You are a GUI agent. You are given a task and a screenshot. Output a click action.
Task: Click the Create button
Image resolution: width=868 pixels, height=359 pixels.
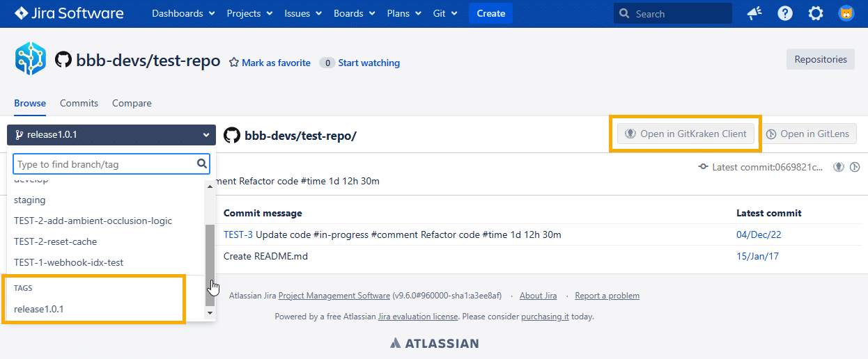[491, 13]
